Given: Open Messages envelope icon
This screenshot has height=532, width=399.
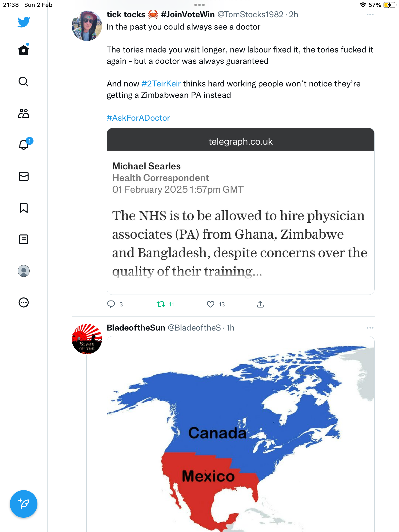Looking at the screenshot, I should pyautogui.click(x=24, y=176).
